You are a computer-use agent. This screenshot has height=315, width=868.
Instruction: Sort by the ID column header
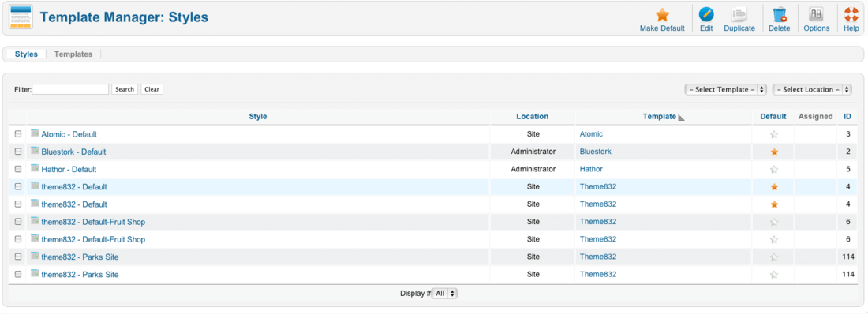[x=847, y=117]
